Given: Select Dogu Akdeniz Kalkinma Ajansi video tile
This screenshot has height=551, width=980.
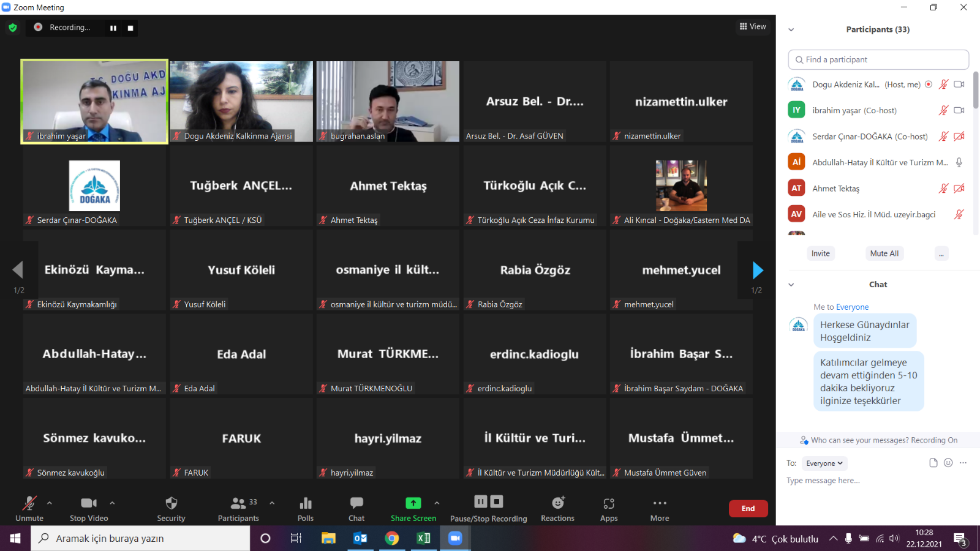Looking at the screenshot, I should pyautogui.click(x=241, y=102).
